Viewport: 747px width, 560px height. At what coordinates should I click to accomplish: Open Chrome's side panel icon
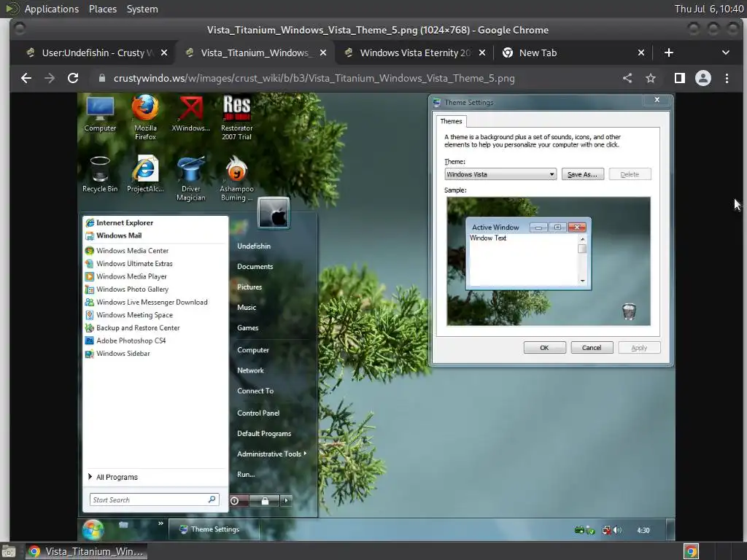(x=680, y=78)
